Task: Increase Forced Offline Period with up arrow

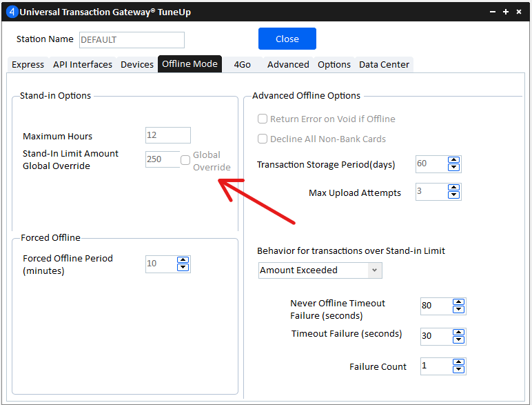Action: (x=183, y=260)
